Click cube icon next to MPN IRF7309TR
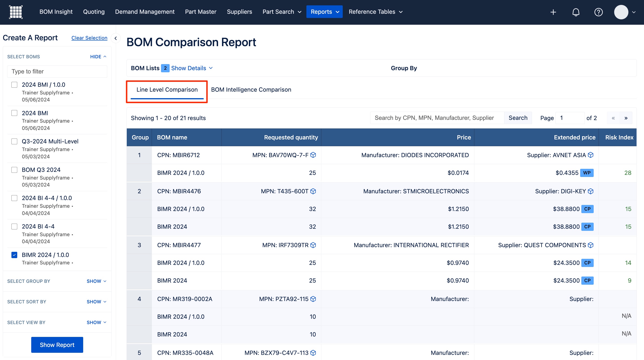The height and width of the screenshot is (360, 644). [x=313, y=245]
